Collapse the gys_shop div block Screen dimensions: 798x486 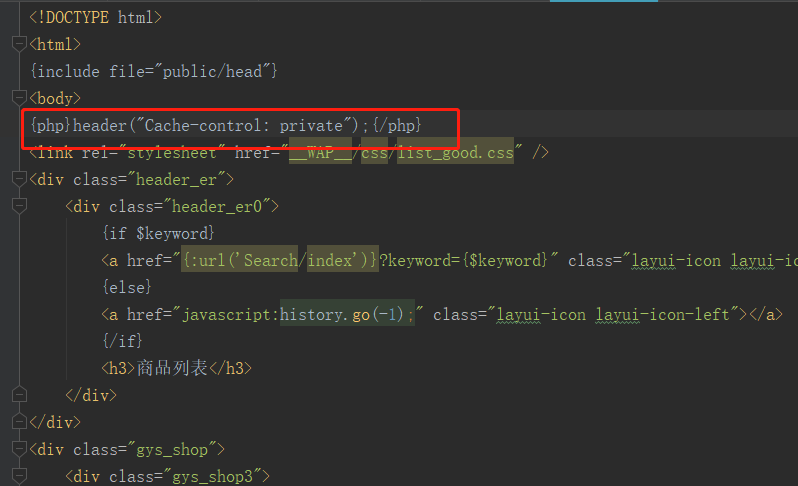coord(17,449)
